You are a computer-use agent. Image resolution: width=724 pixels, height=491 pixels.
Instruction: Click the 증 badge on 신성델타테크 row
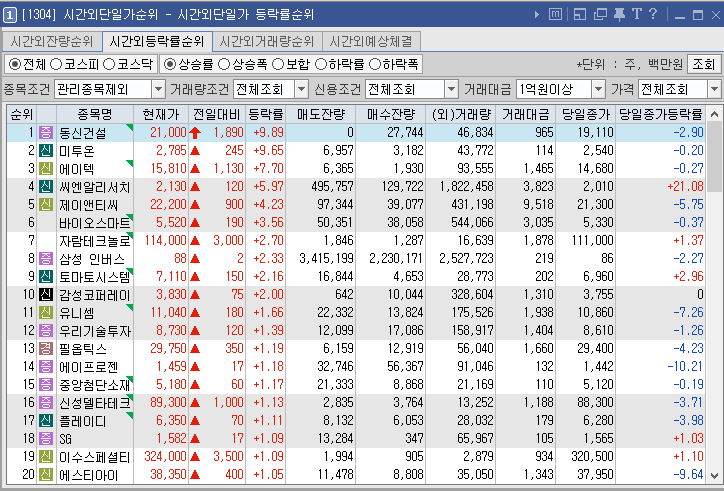coord(45,403)
